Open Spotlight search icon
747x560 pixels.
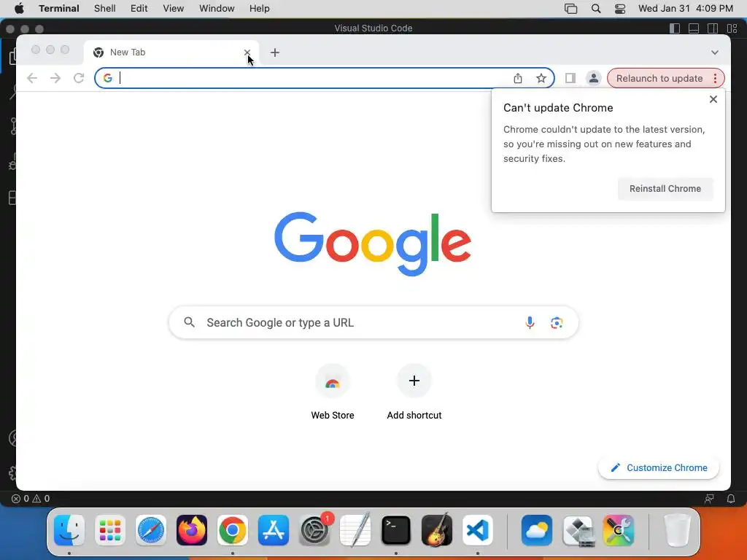click(596, 9)
